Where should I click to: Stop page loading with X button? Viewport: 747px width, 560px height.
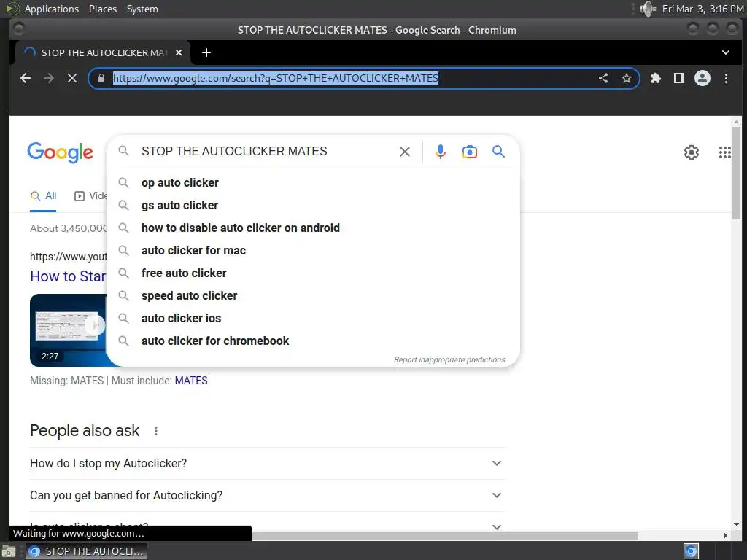click(x=72, y=78)
